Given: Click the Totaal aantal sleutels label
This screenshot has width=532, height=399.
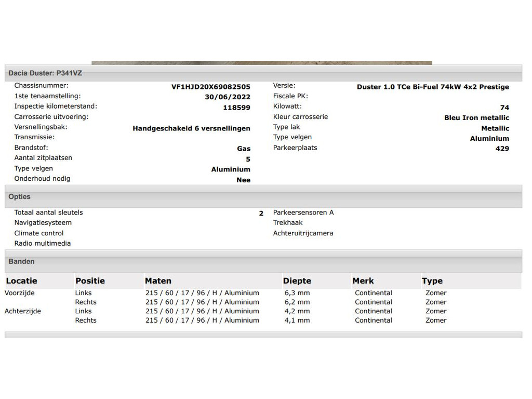Looking at the screenshot, I should (48, 212).
